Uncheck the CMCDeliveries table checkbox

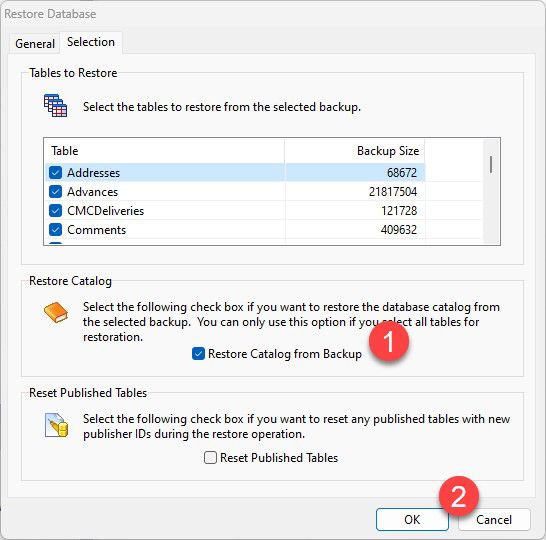(x=55, y=211)
